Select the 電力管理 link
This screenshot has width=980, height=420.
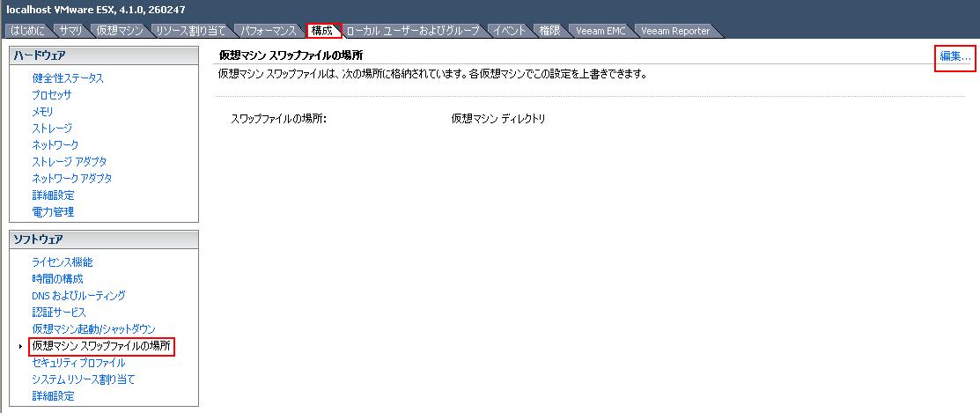click(53, 212)
